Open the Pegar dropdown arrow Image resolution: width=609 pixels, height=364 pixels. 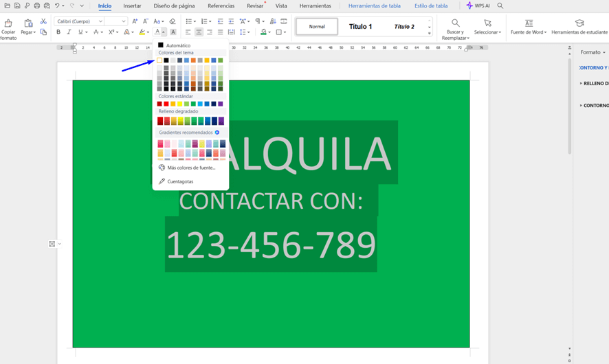tap(34, 32)
